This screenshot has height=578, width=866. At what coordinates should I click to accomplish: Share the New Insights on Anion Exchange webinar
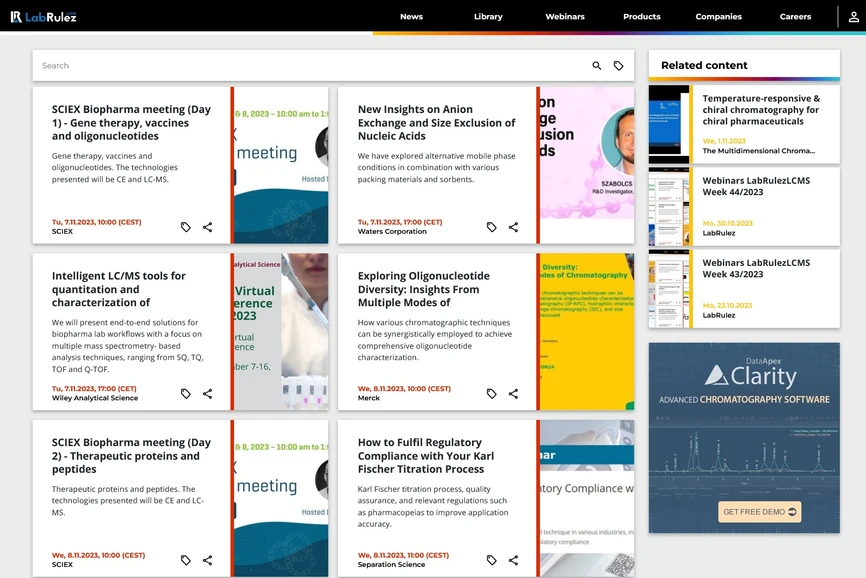513,227
